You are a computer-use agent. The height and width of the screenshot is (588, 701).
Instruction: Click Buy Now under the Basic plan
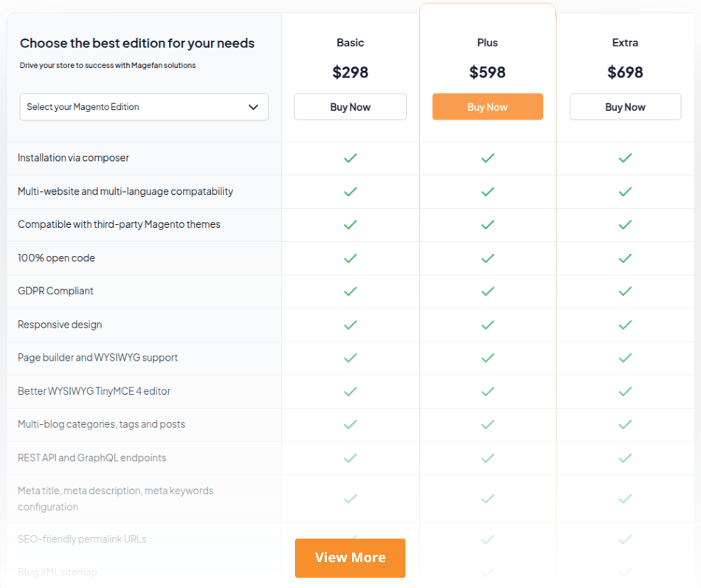point(350,106)
